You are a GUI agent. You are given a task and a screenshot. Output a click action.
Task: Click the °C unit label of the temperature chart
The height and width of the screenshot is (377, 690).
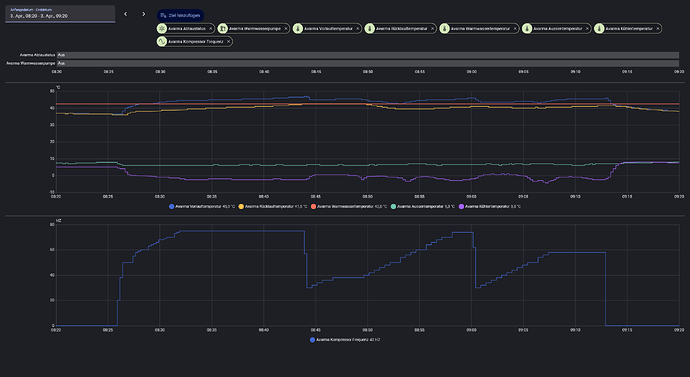58,88
